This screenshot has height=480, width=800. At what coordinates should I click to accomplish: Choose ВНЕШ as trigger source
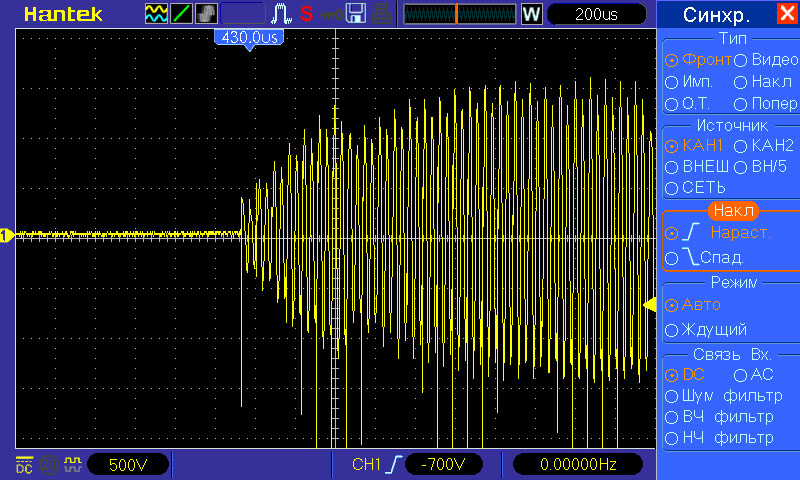pyautogui.click(x=697, y=167)
